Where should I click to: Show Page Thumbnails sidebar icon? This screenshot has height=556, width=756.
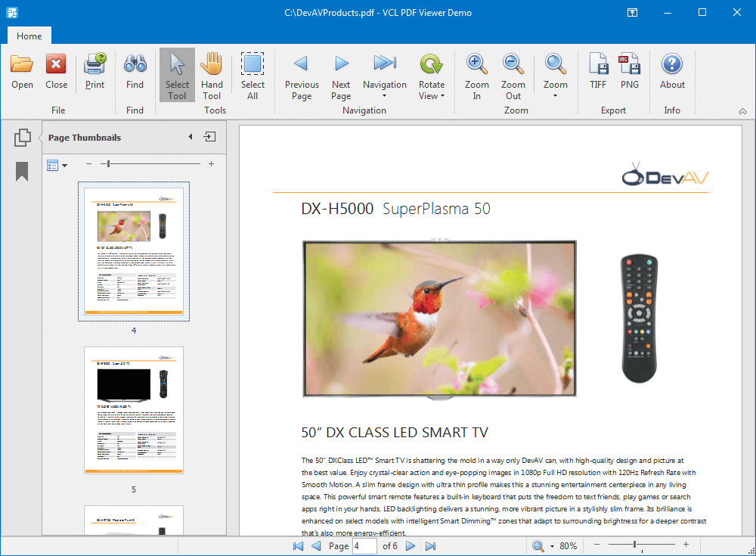[x=22, y=138]
